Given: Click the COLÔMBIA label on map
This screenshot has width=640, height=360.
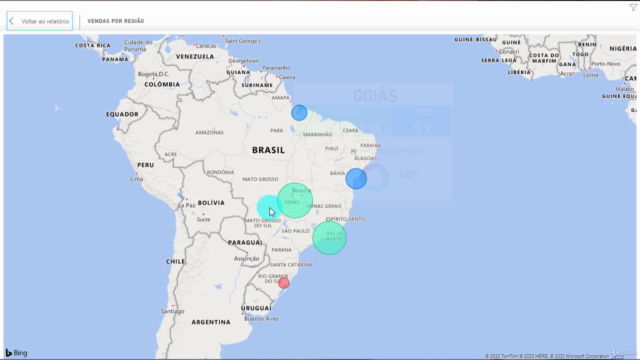Looking at the screenshot, I should tap(162, 84).
